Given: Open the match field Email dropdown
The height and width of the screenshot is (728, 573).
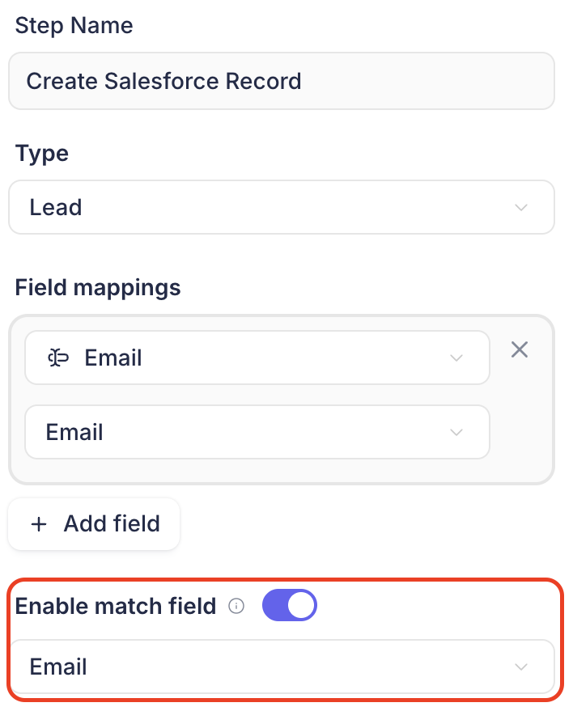Looking at the screenshot, I should pyautogui.click(x=282, y=667).
